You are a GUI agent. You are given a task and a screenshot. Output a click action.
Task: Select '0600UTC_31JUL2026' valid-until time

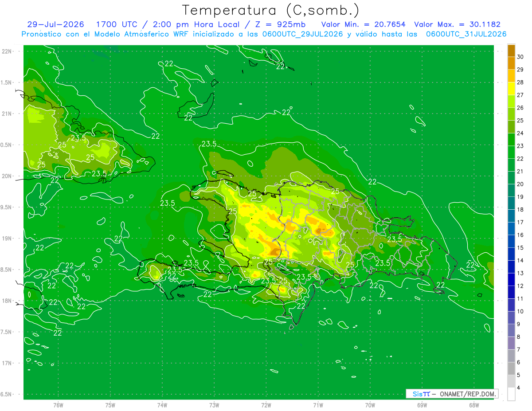(466, 34)
